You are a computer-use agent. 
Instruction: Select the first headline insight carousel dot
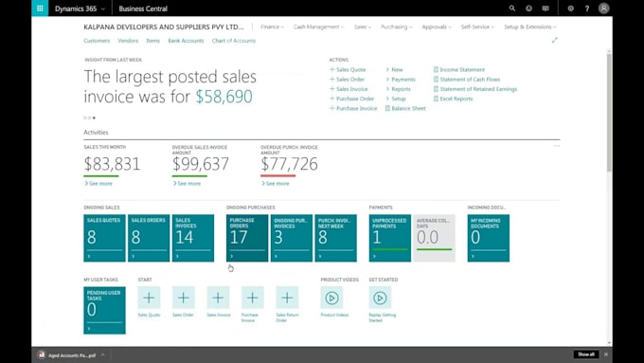[85, 118]
